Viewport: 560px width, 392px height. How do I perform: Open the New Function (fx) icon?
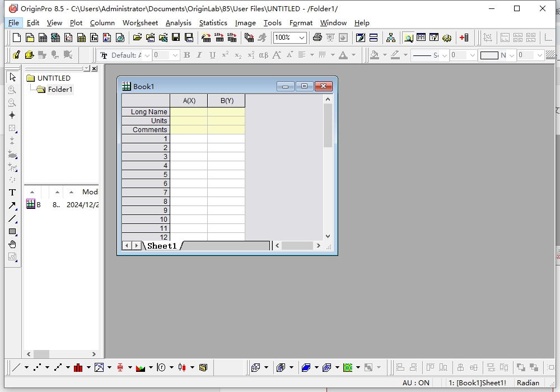94,38
